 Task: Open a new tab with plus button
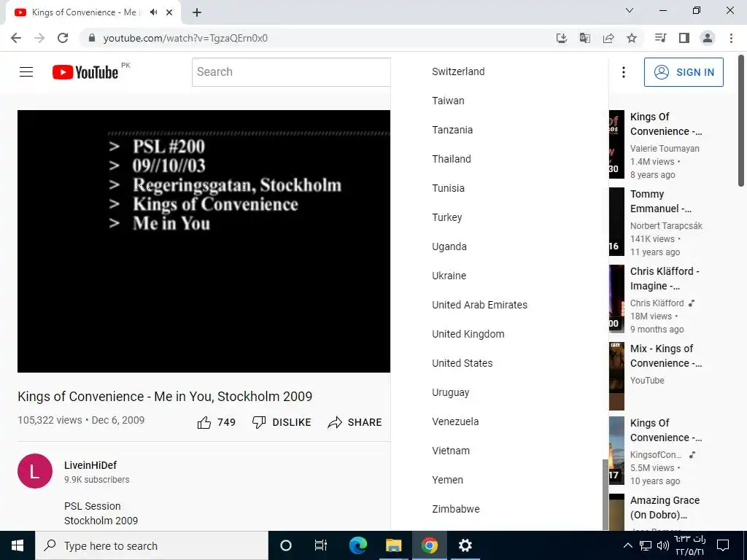[197, 12]
